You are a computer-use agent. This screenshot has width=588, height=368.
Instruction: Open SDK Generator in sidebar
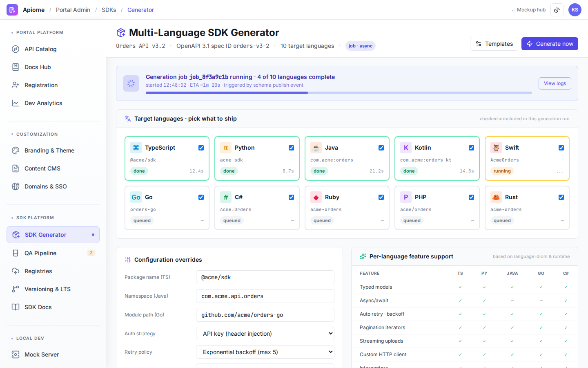pos(53,235)
